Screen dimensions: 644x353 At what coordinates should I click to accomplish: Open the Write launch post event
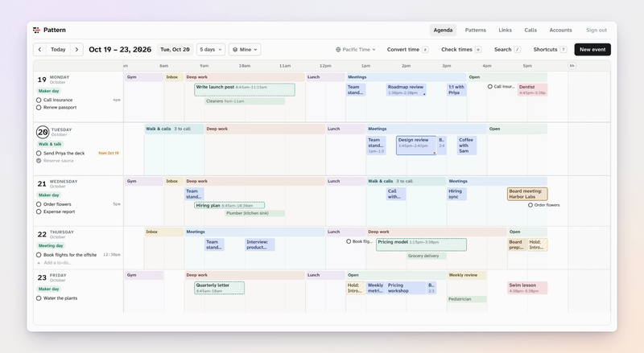245,89
